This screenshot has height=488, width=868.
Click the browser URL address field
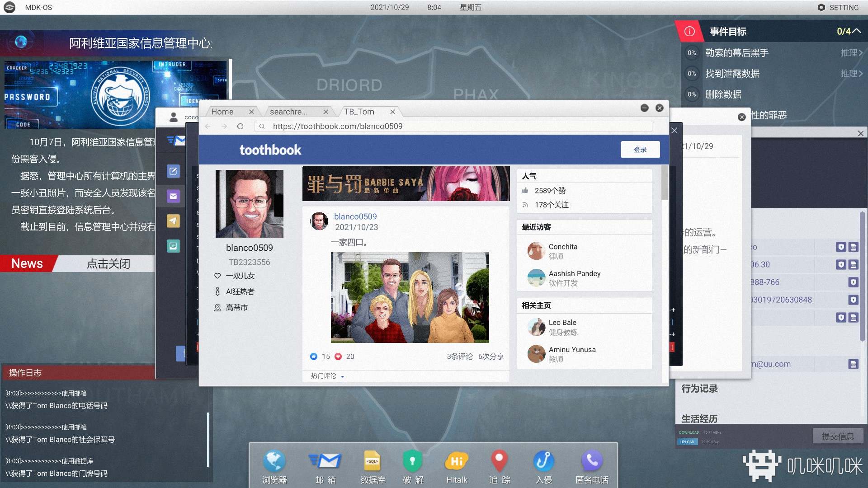tap(453, 126)
